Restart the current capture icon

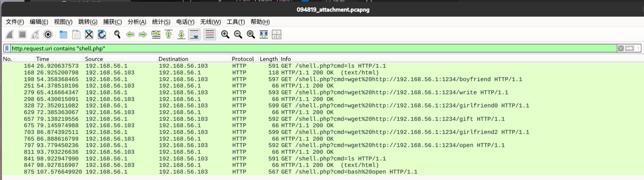coord(35,35)
